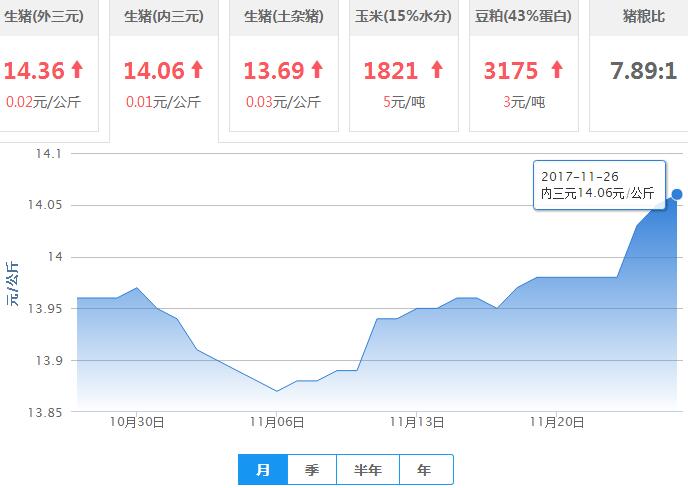Click the 14.1 y-axis label
Viewport: 688px width, 488px height.
(x=49, y=154)
